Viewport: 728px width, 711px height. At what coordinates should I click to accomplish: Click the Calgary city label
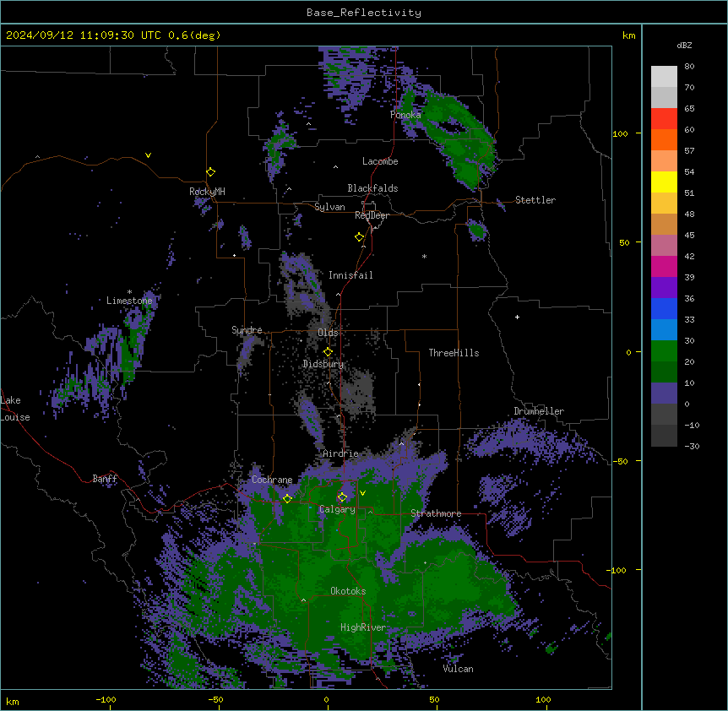337,509
